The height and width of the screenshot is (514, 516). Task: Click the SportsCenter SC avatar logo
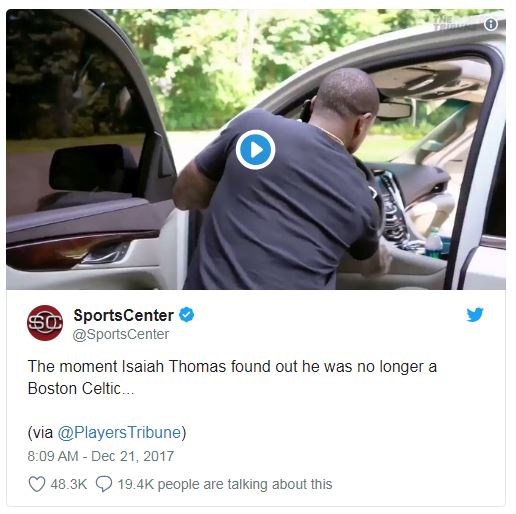[45, 323]
